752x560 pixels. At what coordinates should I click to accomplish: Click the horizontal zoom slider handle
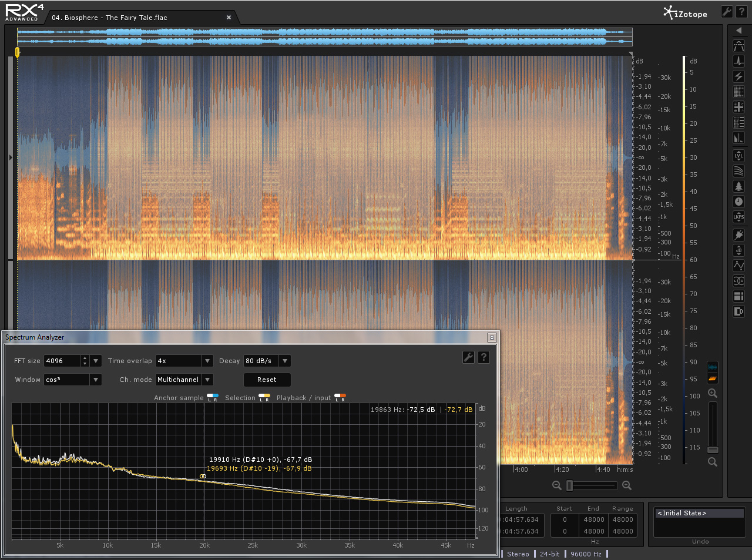(x=569, y=485)
